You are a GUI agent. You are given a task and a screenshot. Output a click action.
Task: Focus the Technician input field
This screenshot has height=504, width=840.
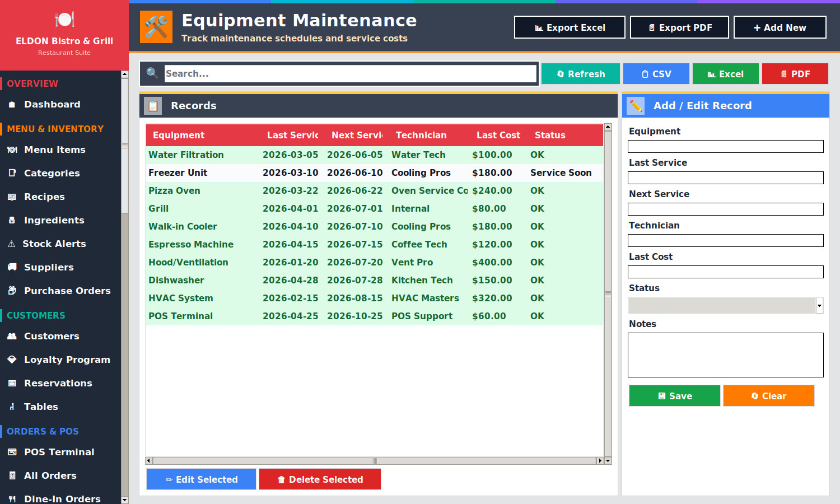click(x=726, y=241)
